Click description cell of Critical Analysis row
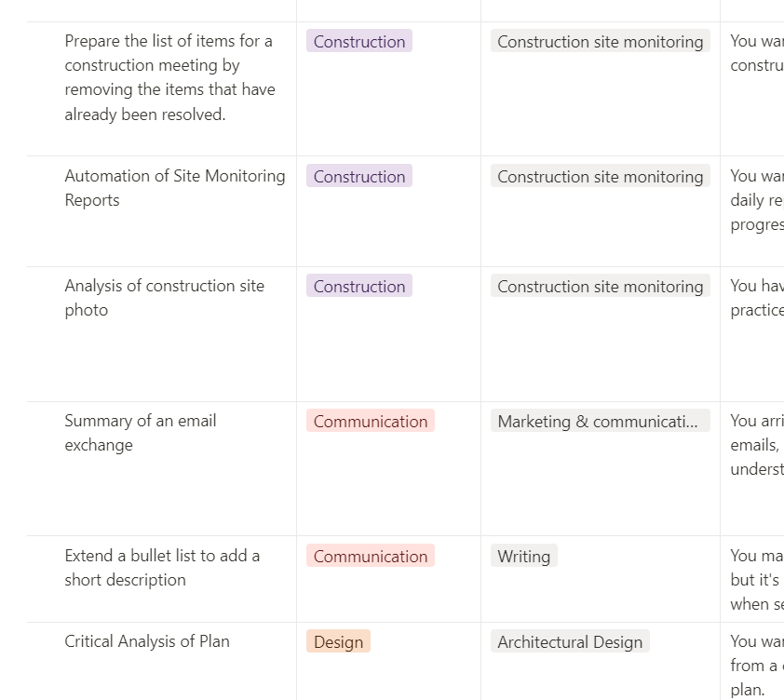The width and height of the screenshot is (784, 700). point(754,666)
